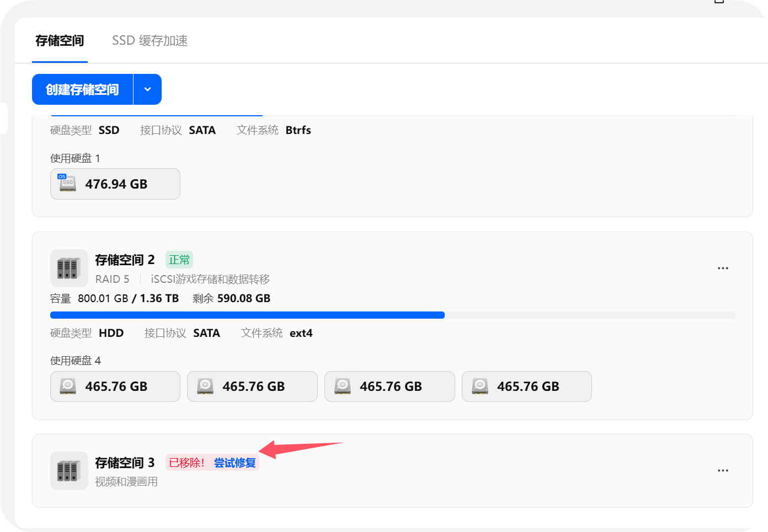Click the 创建存储空间 button

[83, 89]
